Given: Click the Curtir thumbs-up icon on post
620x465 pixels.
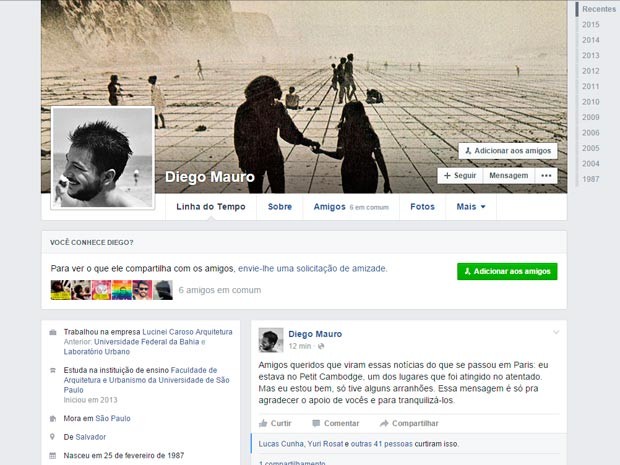Looking at the screenshot, I should (x=263, y=423).
